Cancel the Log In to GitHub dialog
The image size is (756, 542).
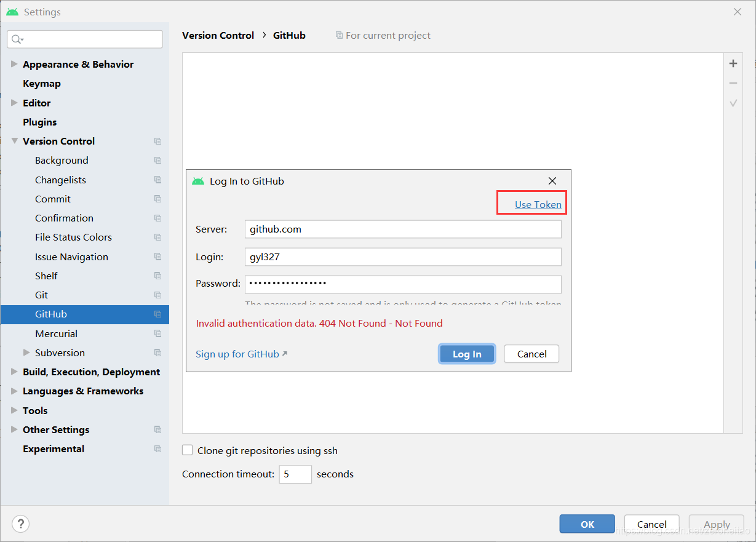click(x=531, y=354)
